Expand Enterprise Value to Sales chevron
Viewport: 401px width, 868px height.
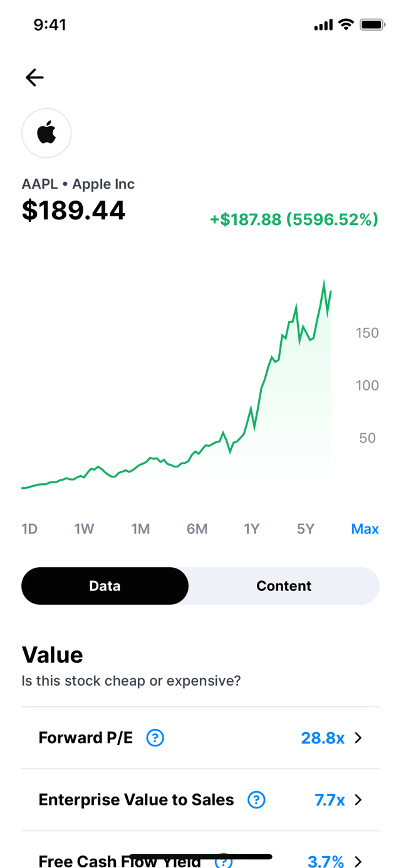(x=358, y=800)
